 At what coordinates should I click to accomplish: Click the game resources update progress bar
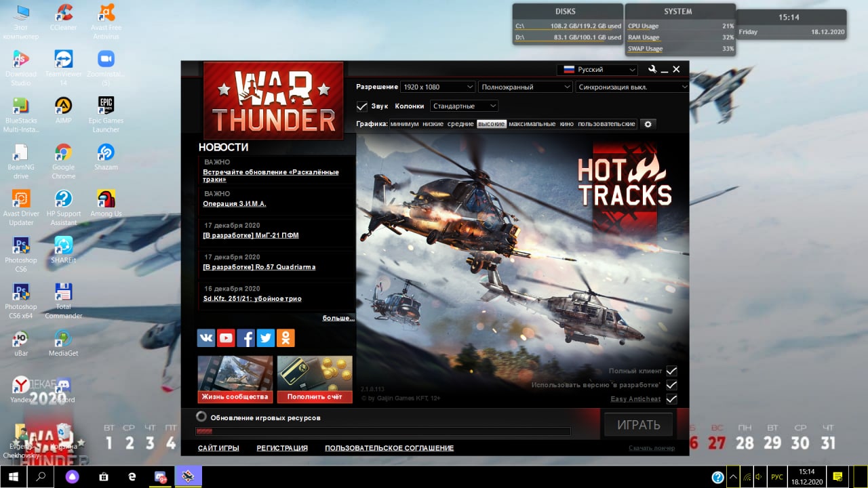click(x=383, y=432)
